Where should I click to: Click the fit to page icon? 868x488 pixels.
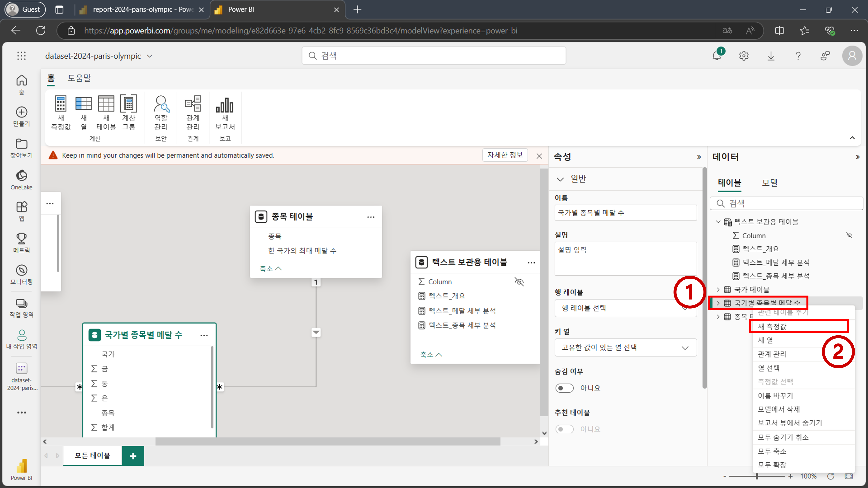point(849,476)
